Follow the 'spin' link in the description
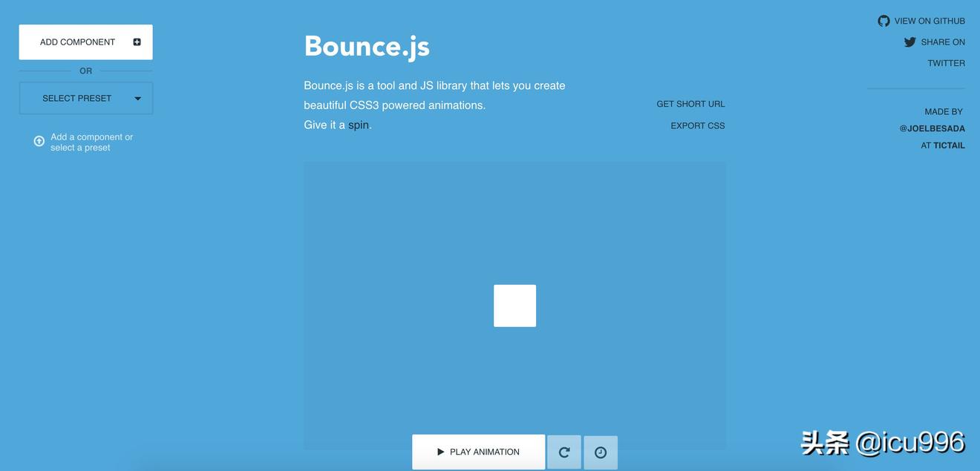Image resolution: width=980 pixels, height=471 pixels. click(x=359, y=125)
